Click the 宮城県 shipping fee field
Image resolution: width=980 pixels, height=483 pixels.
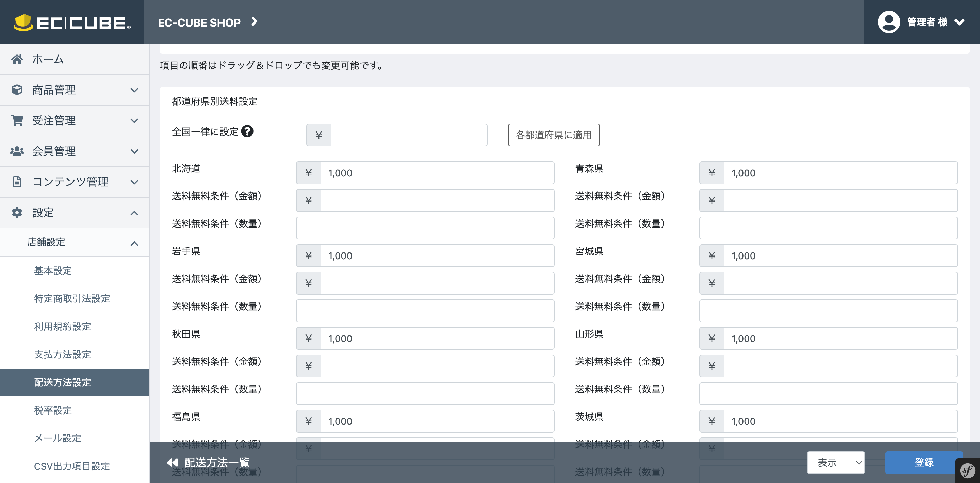[x=841, y=255]
